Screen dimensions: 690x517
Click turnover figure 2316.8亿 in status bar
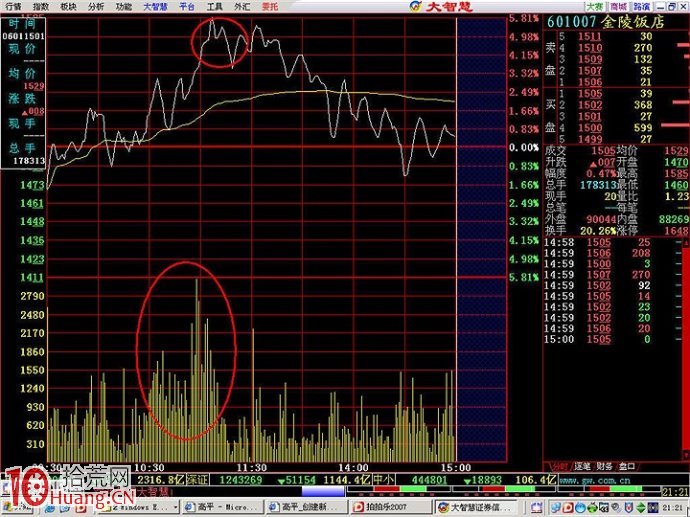click(x=161, y=480)
